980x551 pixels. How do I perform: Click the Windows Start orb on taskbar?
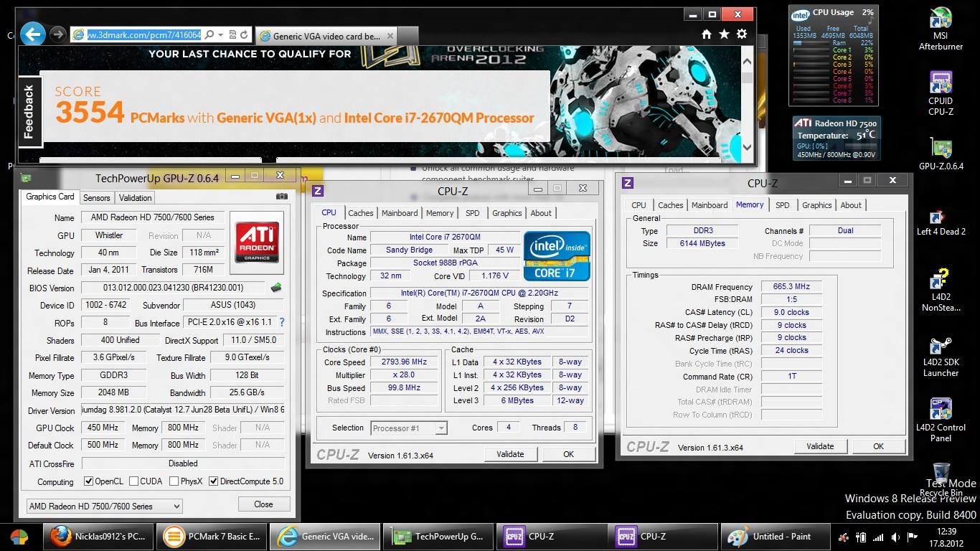point(19,537)
